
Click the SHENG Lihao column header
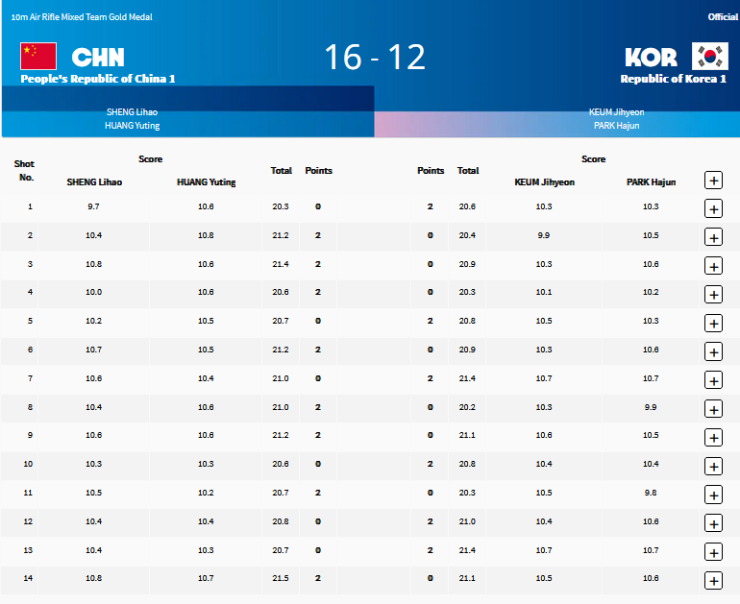[x=94, y=182]
